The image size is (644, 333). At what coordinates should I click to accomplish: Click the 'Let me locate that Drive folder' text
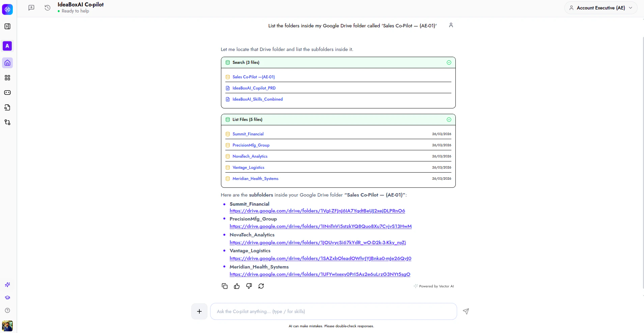pyautogui.click(x=287, y=49)
